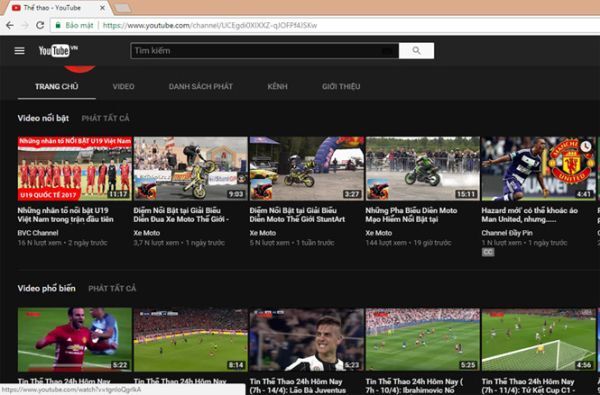Click the green secure lock icon

coord(58,25)
